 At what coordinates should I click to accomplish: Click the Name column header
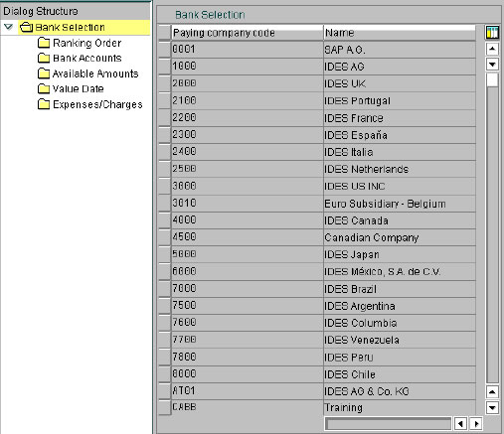tap(400, 33)
